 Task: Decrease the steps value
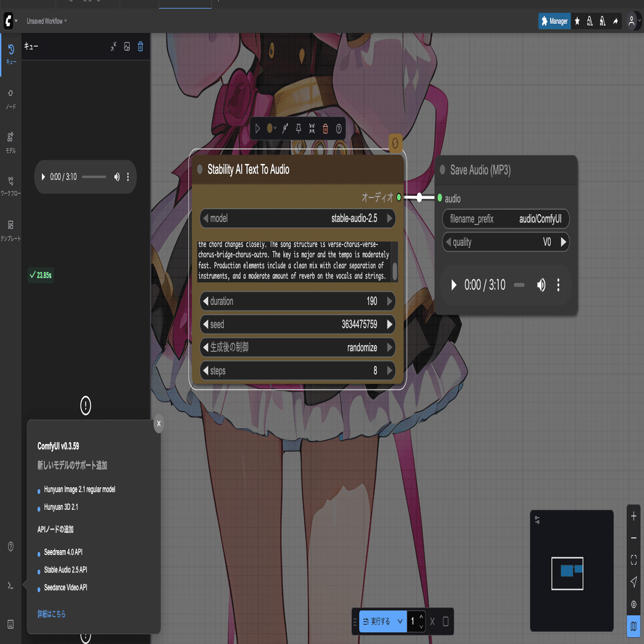(206, 370)
